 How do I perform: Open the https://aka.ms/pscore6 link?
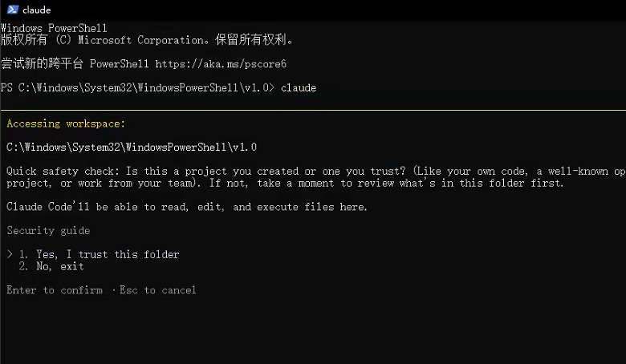[x=221, y=64]
